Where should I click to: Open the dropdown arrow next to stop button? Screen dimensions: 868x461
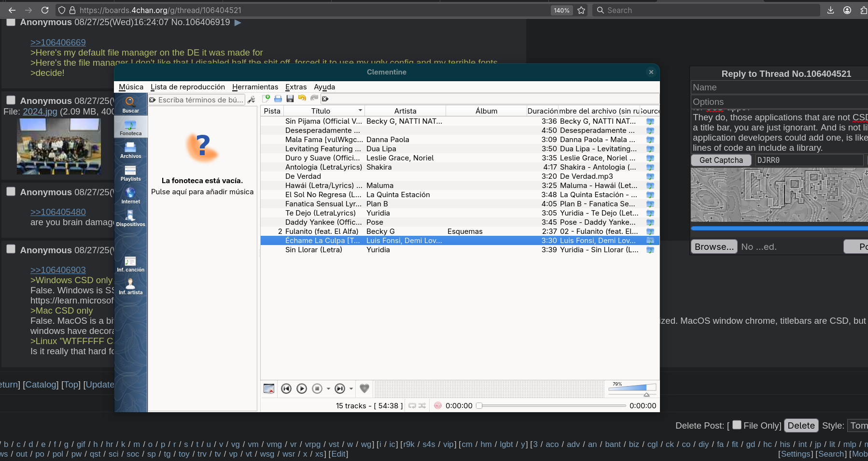coord(328,389)
